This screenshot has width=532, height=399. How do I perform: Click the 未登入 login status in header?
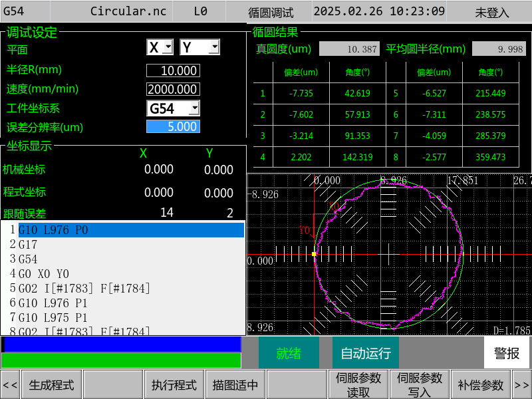point(492,12)
